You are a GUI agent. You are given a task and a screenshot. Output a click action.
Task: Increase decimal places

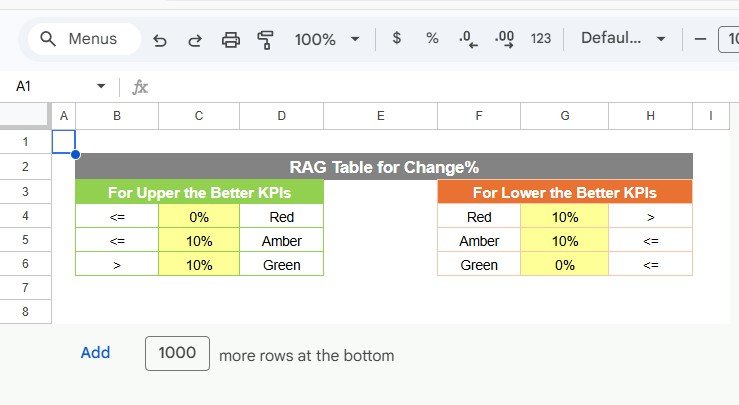point(504,39)
